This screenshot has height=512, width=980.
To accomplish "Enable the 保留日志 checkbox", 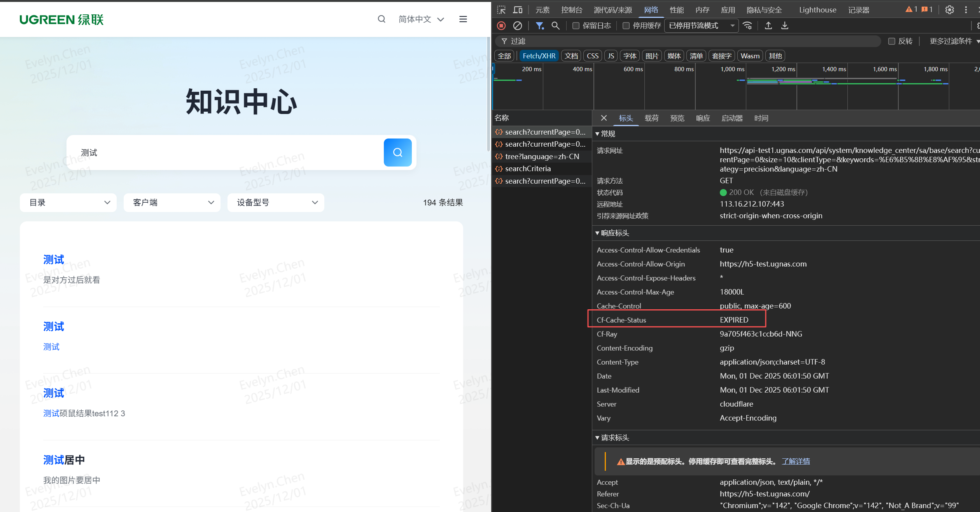I will coord(576,26).
